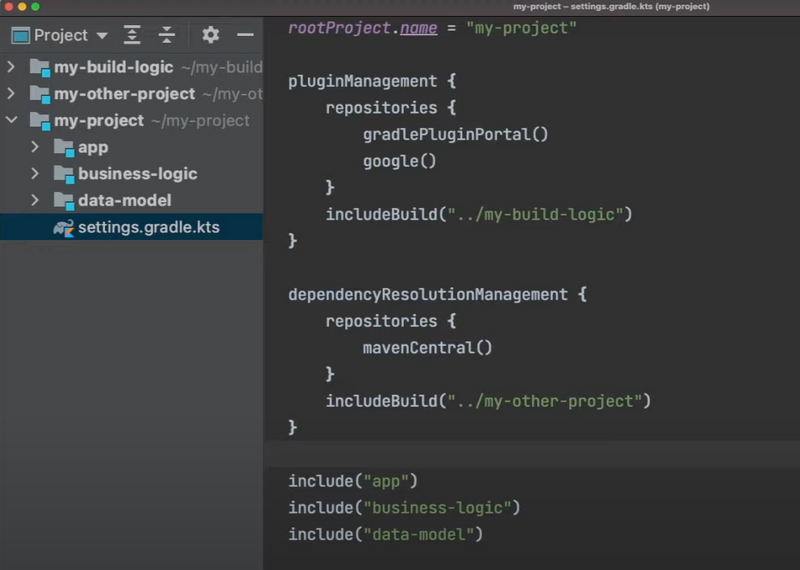Open the Project view dropdown
Screen dimensions: 800x570
pyautogui.click(x=102, y=36)
